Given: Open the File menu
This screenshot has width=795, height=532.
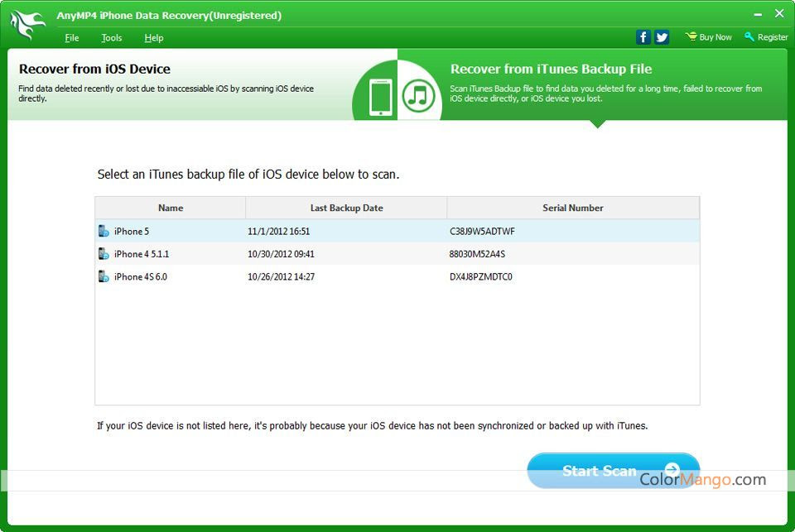Looking at the screenshot, I should click(71, 37).
